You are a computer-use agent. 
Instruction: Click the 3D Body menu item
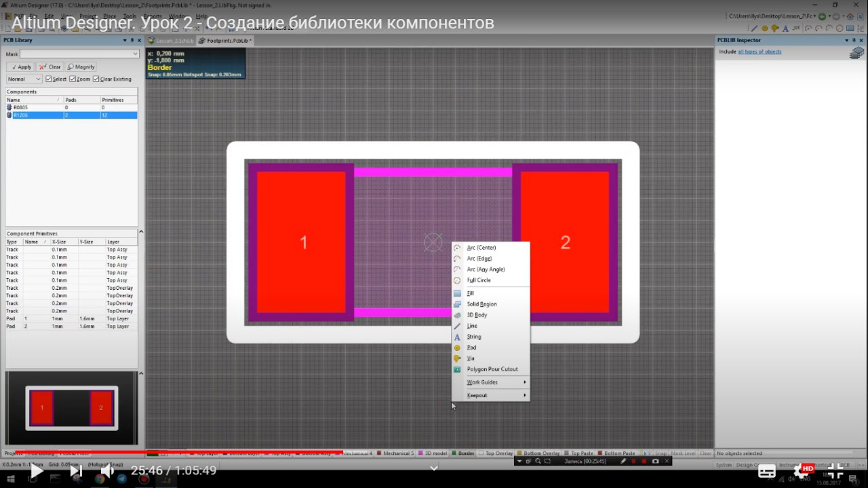(490, 315)
